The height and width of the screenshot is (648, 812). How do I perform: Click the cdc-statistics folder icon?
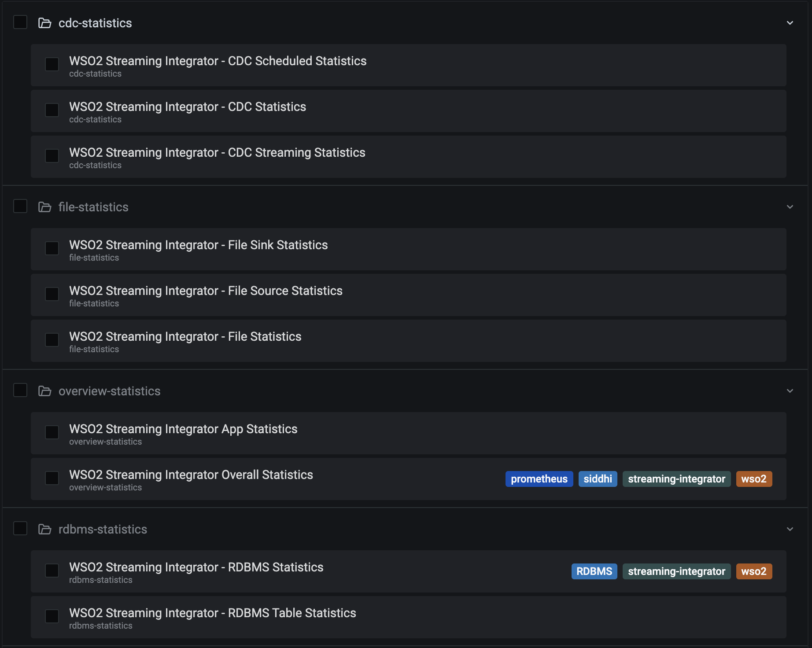[x=45, y=23]
